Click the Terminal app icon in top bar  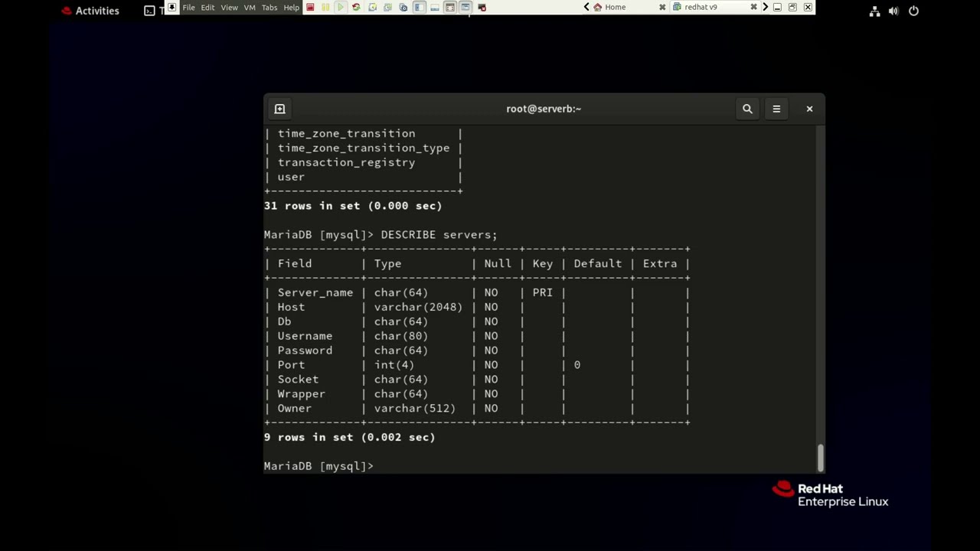tap(149, 11)
